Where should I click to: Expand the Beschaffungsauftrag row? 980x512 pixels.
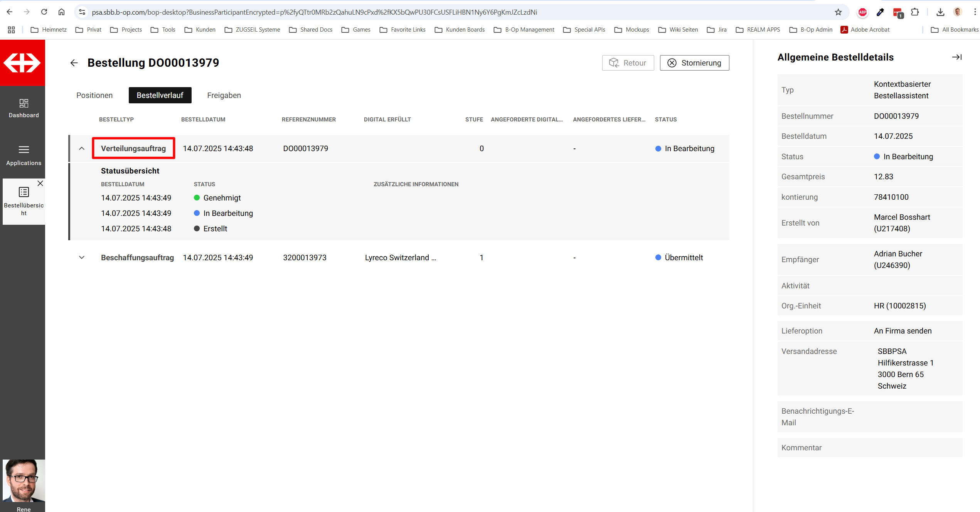tap(82, 258)
